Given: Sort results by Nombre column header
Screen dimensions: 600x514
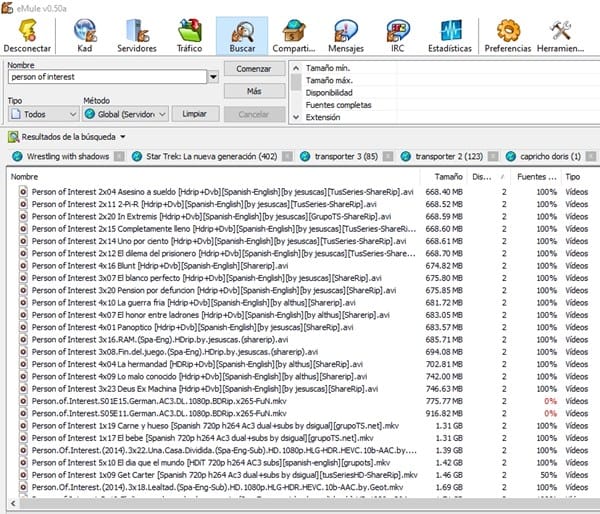Looking at the screenshot, I should point(213,176).
